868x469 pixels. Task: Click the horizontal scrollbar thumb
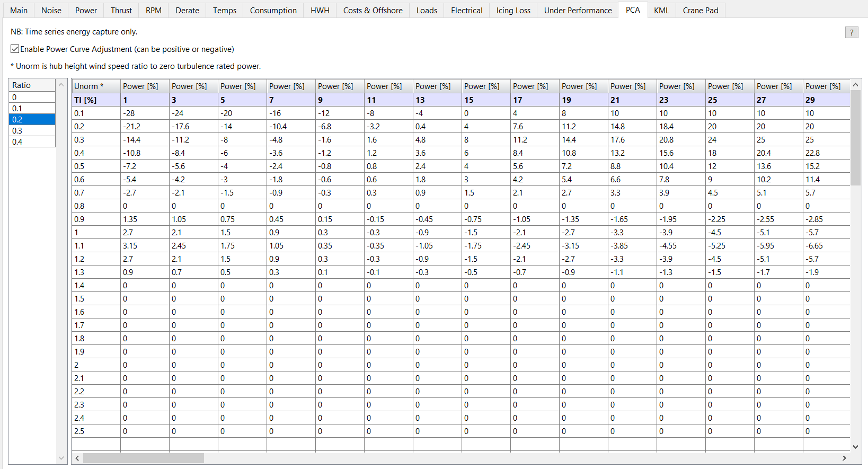point(143,458)
